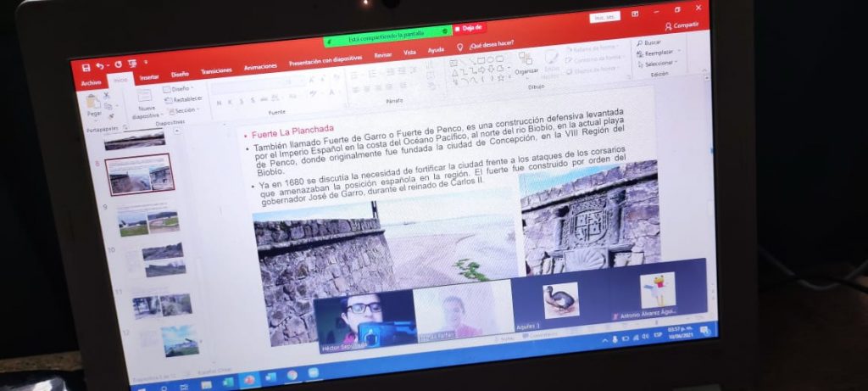Click the Pegar clipboard icon

point(92,103)
